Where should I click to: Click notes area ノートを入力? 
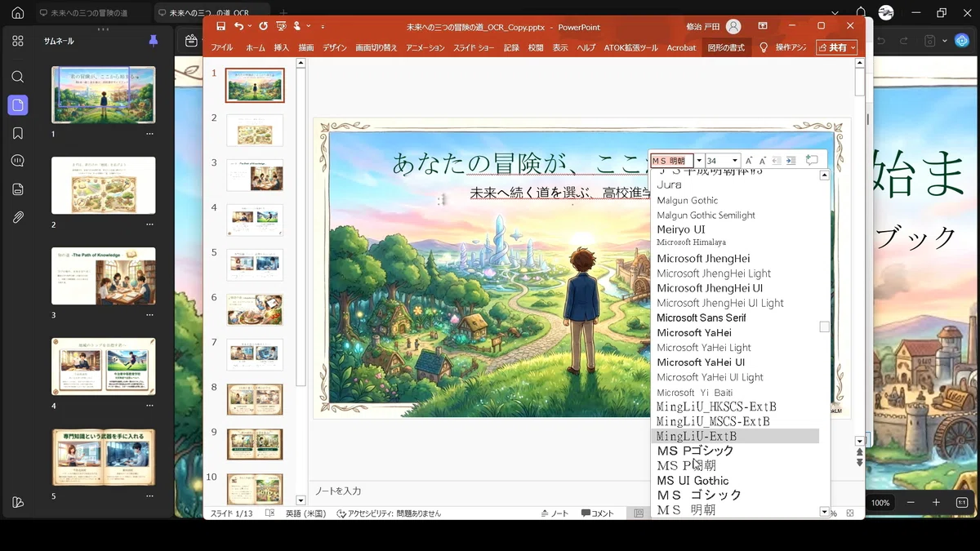point(338,491)
